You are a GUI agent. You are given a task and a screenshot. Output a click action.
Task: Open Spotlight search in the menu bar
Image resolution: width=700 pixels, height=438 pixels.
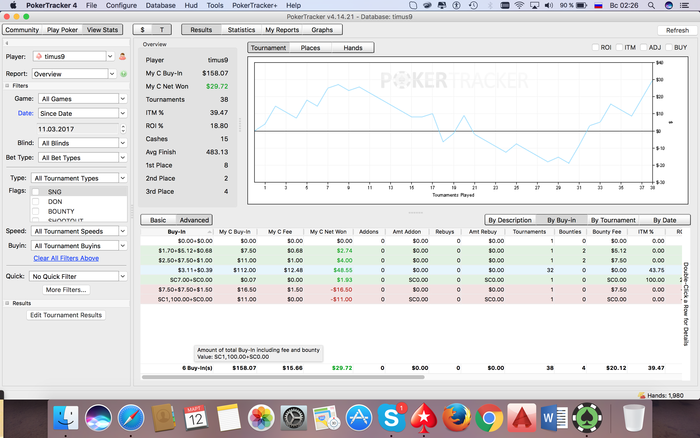[x=651, y=5]
